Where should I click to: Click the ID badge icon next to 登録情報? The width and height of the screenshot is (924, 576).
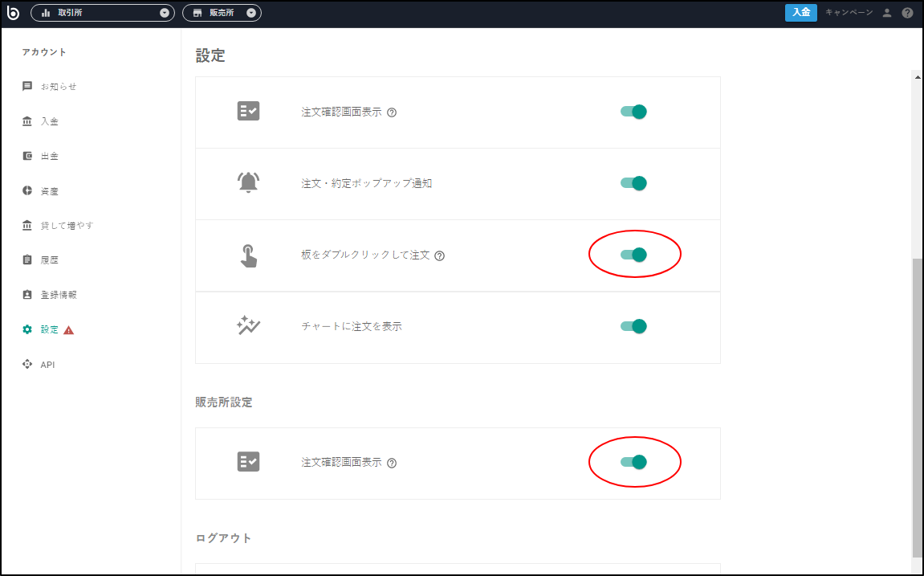27,294
